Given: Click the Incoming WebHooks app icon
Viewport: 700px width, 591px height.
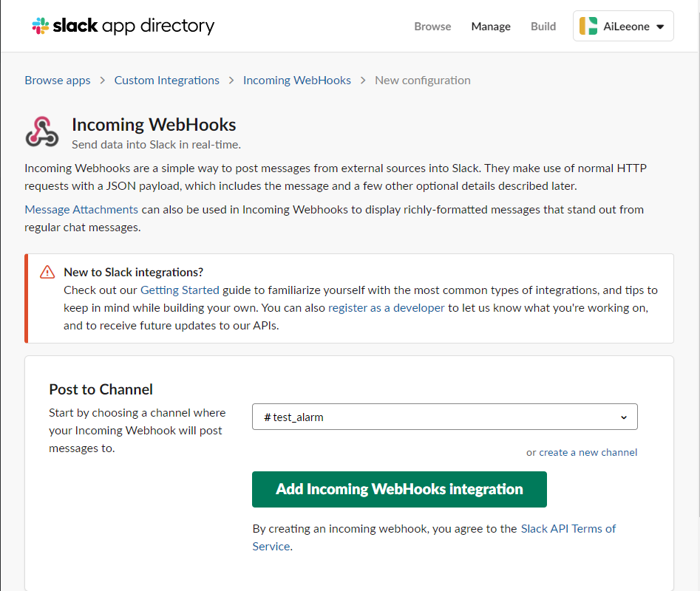Looking at the screenshot, I should pyautogui.click(x=42, y=132).
